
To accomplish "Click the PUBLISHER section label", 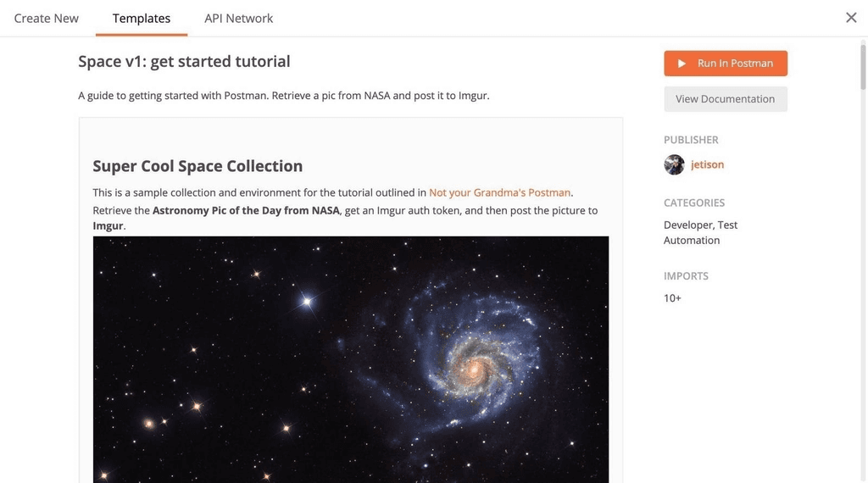I will 691,140.
